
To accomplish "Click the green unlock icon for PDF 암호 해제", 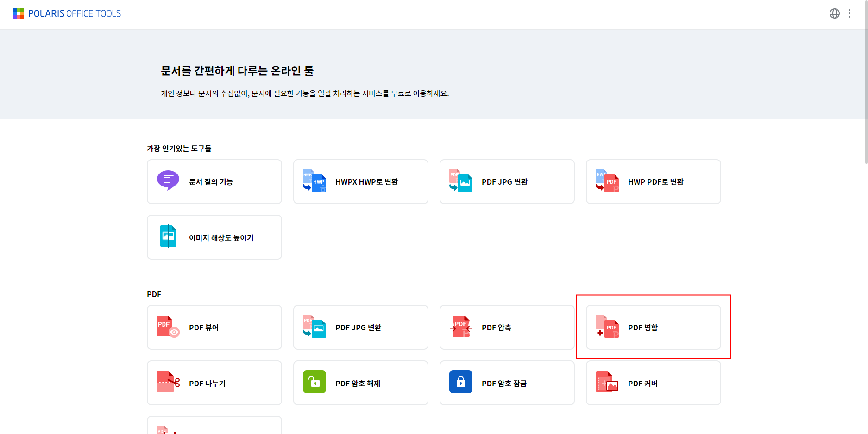I will pos(314,382).
